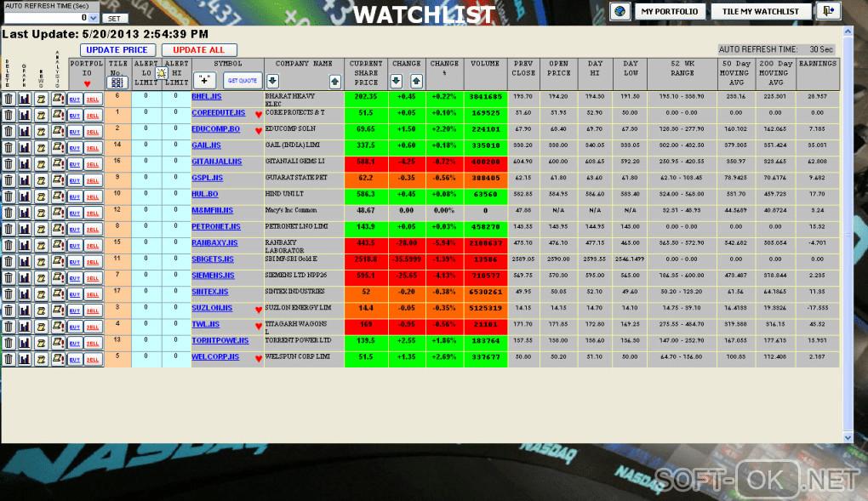Delete SINTEX.NS row via trash icon

click(9, 294)
